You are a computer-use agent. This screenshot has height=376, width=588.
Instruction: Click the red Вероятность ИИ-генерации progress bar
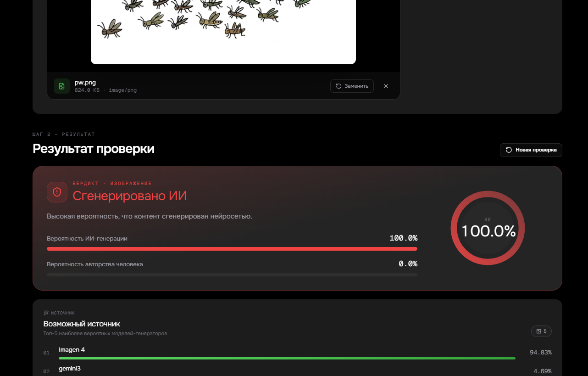coord(232,249)
